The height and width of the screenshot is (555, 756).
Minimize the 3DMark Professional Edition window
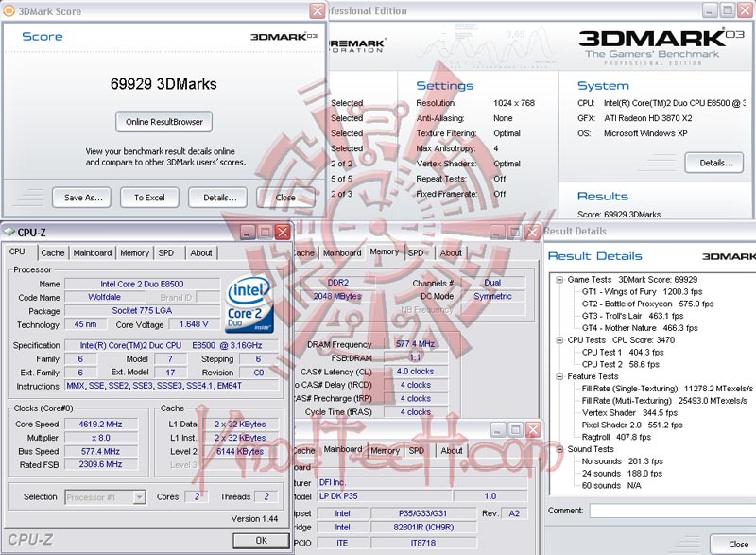click(x=710, y=10)
